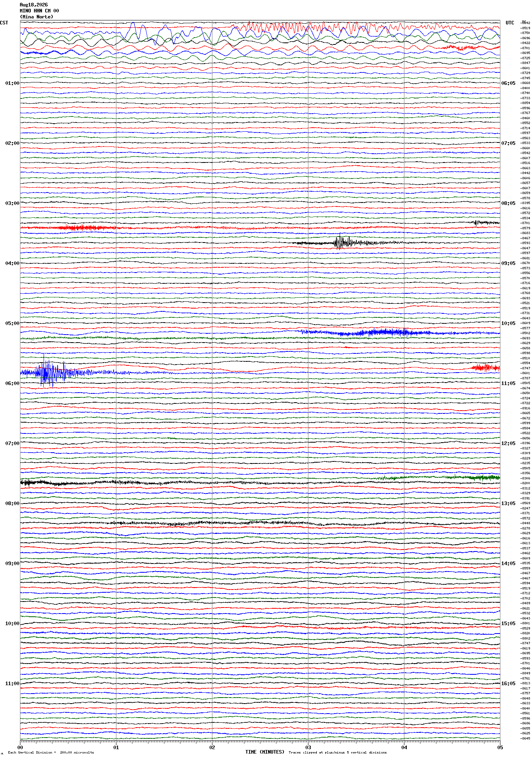Click the TIME (MINUTES) axis title

265,752
